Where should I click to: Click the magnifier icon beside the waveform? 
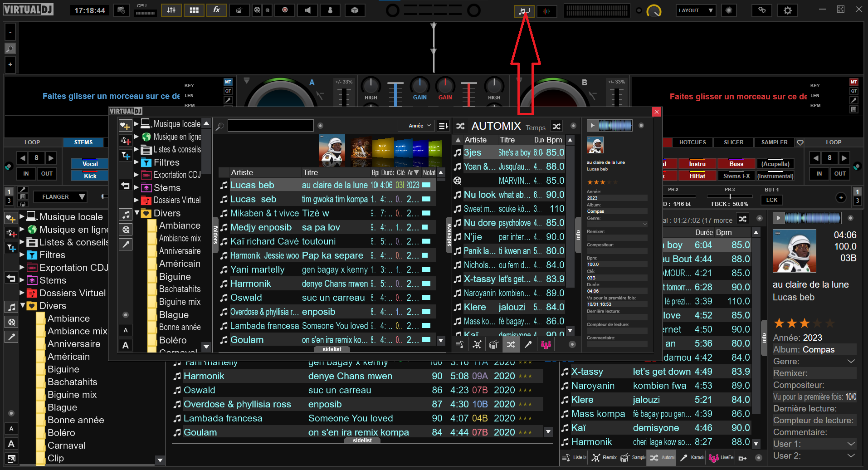10,48
